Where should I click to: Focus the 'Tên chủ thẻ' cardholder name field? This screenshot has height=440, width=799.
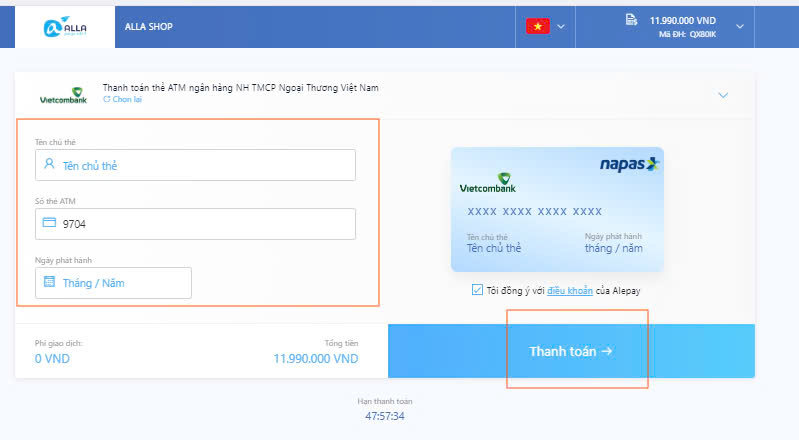[x=195, y=165]
